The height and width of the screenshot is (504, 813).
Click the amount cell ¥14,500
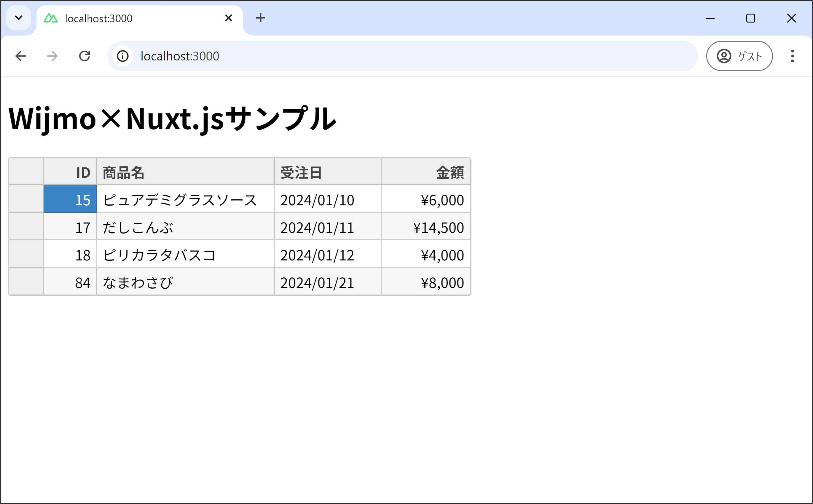[x=425, y=226]
